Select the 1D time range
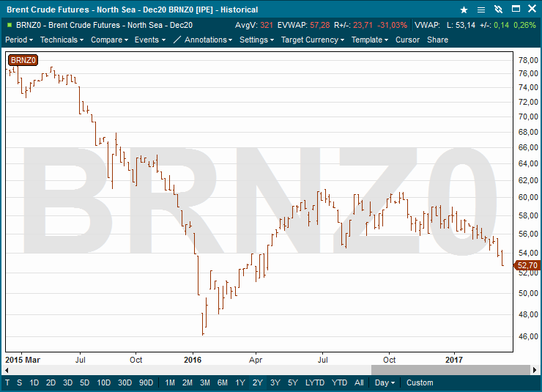Image resolution: width=542 pixels, height=392 pixels. pyautogui.click(x=34, y=382)
